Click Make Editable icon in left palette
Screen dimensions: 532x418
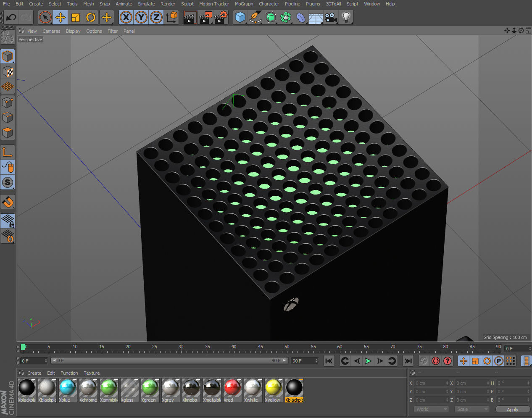pyautogui.click(x=8, y=37)
